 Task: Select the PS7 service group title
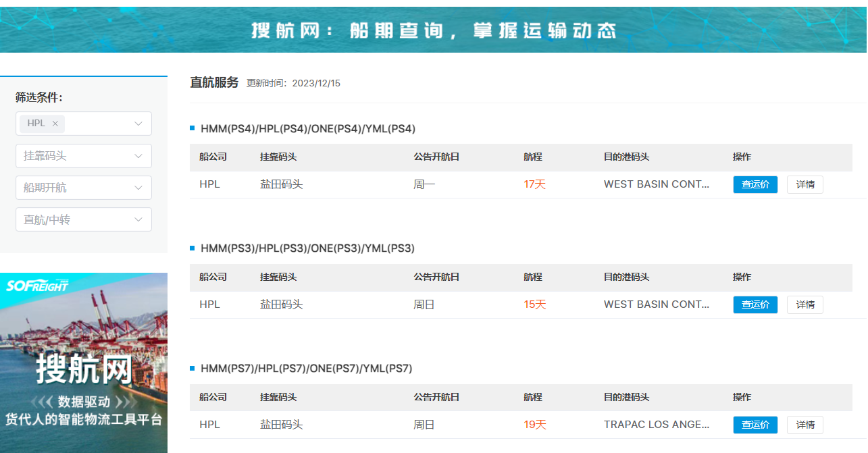pyautogui.click(x=306, y=369)
